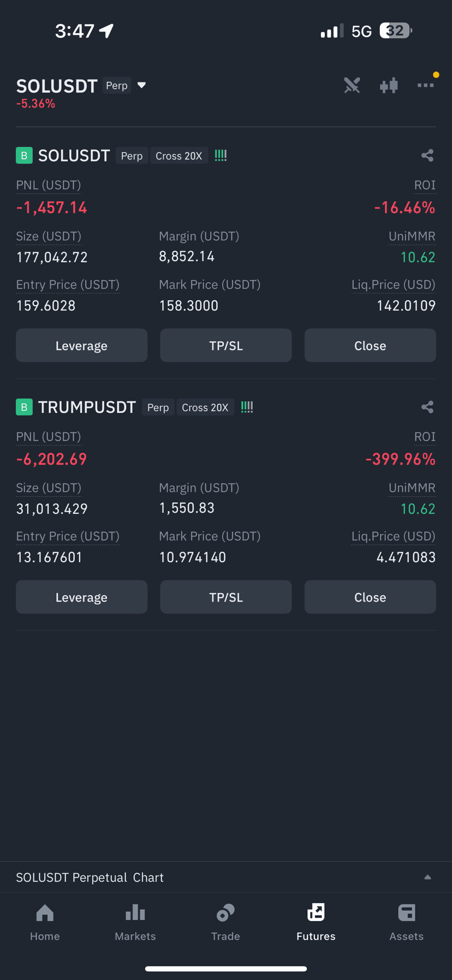This screenshot has width=452, height=980.
Task: Set TP/SL for the SOLUSDT position
Action: point(226,346)
